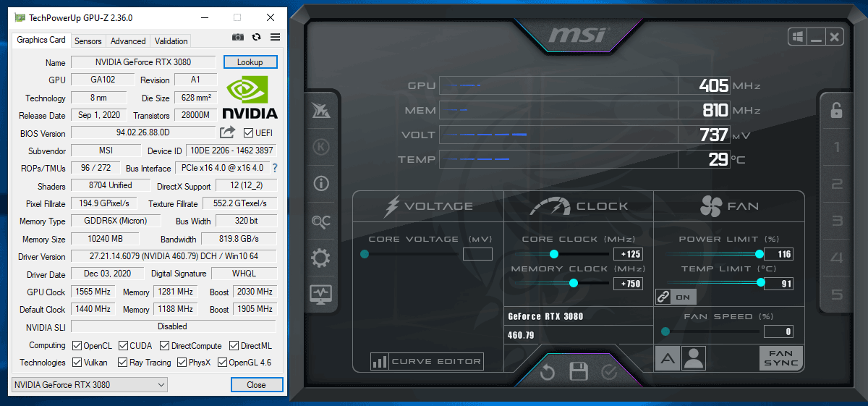
Task: Open the Afterburner information icon
Action: coord(320,184)
